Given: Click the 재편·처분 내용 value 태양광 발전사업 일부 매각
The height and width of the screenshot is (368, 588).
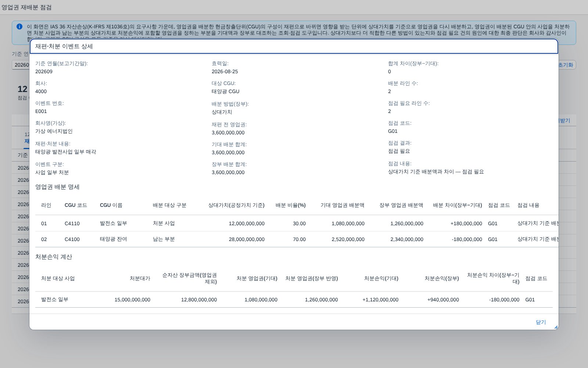Looking at the screenshot, I should click(66, 152).
